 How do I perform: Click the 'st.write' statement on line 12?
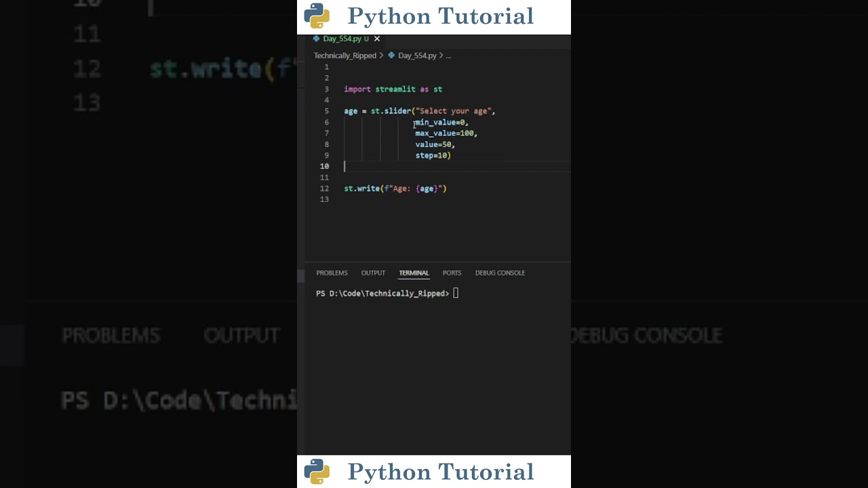395,188
